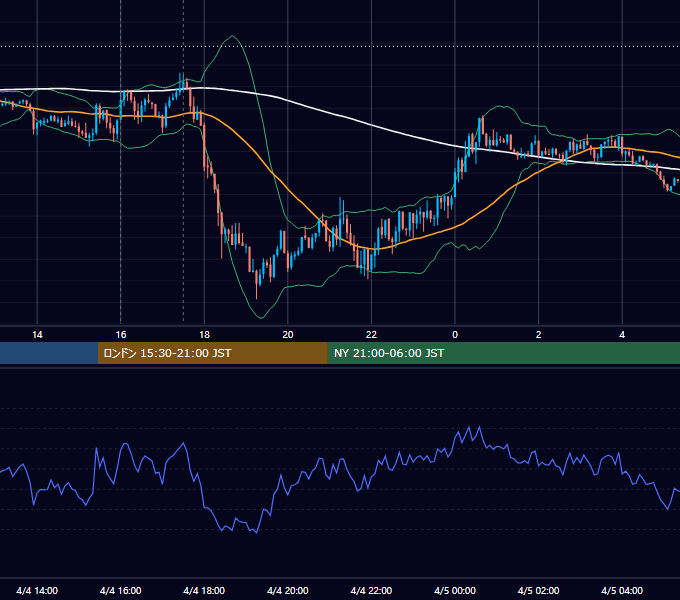Click the 2 hour label on price chart axis
This screenshot has width=680, height=600.
coord(539,335)
